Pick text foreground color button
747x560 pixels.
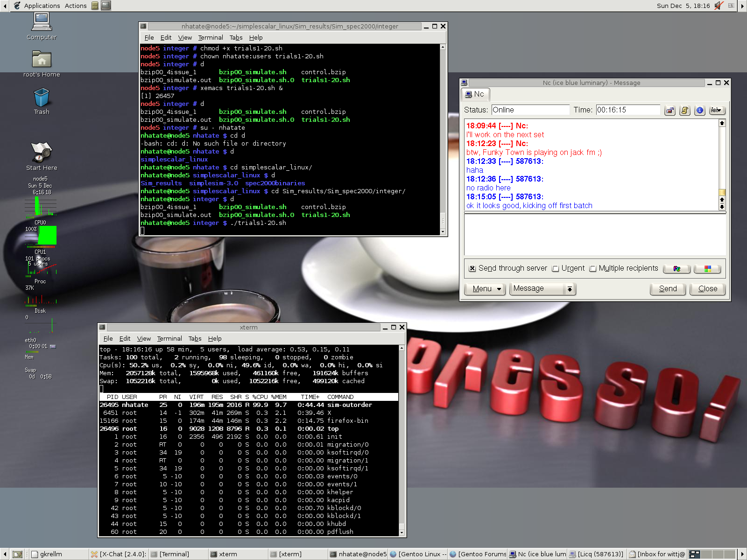677,269
